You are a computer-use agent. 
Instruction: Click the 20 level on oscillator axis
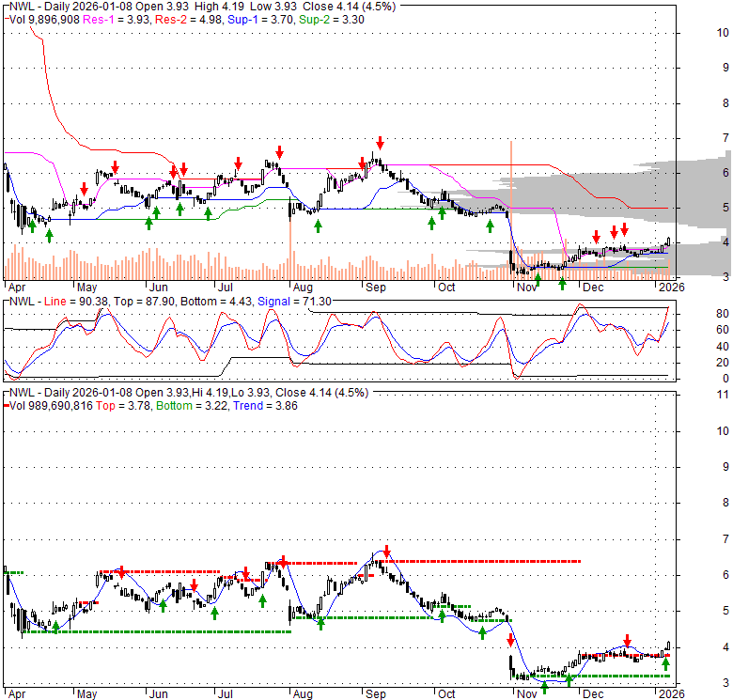[723, 363]
